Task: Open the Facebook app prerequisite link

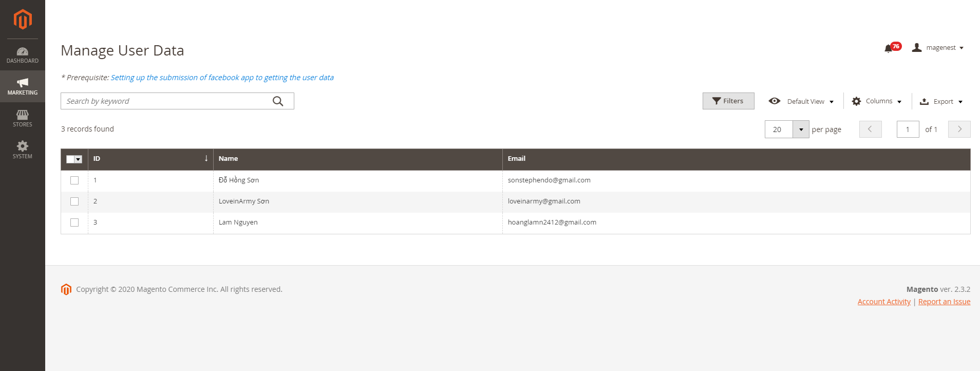Action: tap(222, 78)
